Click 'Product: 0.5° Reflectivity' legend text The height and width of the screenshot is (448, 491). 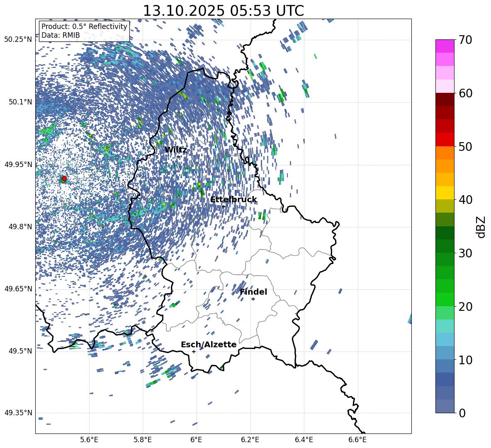click(x=84, y=27)
